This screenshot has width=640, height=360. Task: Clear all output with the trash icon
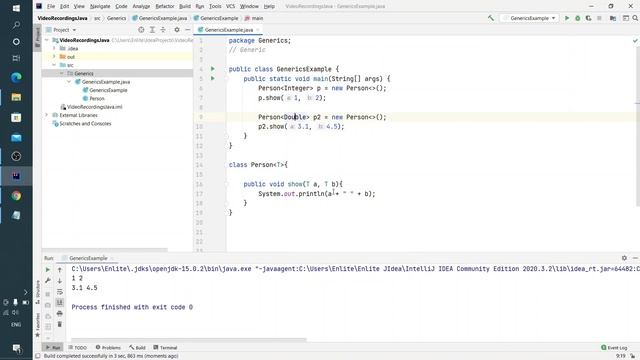60,324
